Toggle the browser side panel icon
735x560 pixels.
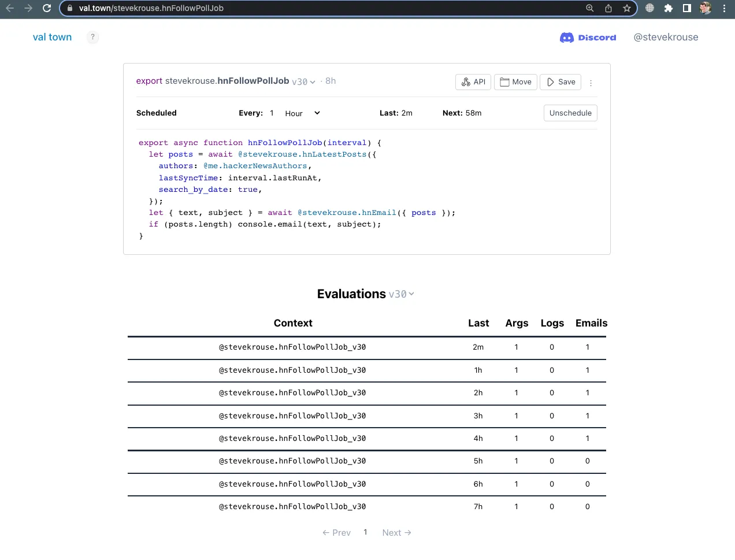coord(687,8)
